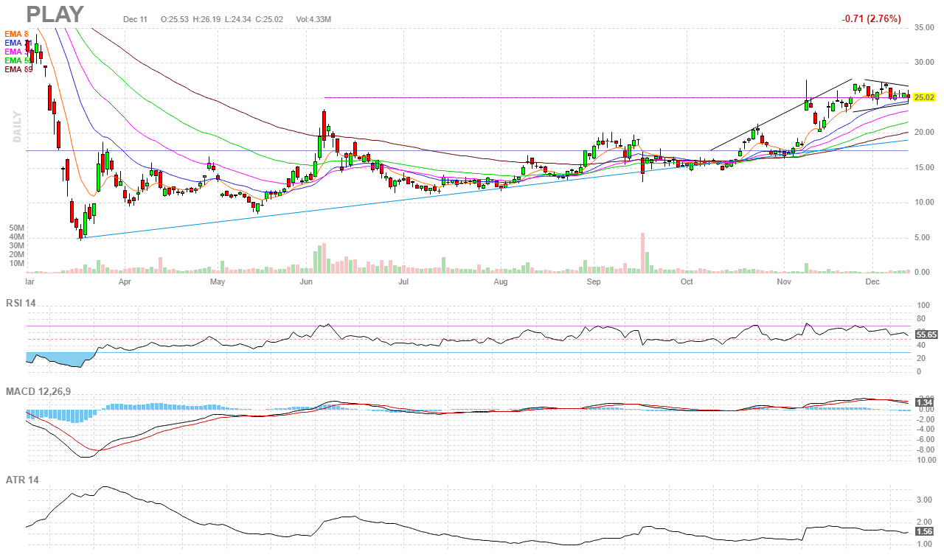Click the 'Jun' month label on time axis
The width and height of the screenshot is (944, 560).
pos(306,282)
